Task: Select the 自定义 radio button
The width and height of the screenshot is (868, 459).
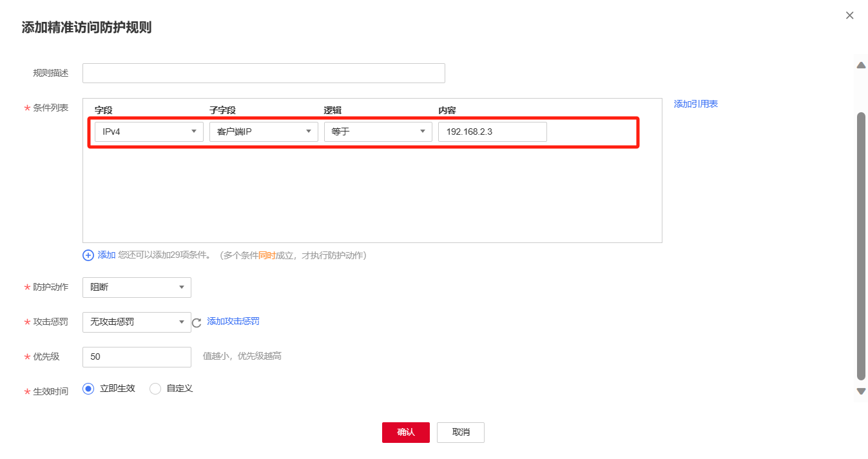Action: [x=155, y=389]
